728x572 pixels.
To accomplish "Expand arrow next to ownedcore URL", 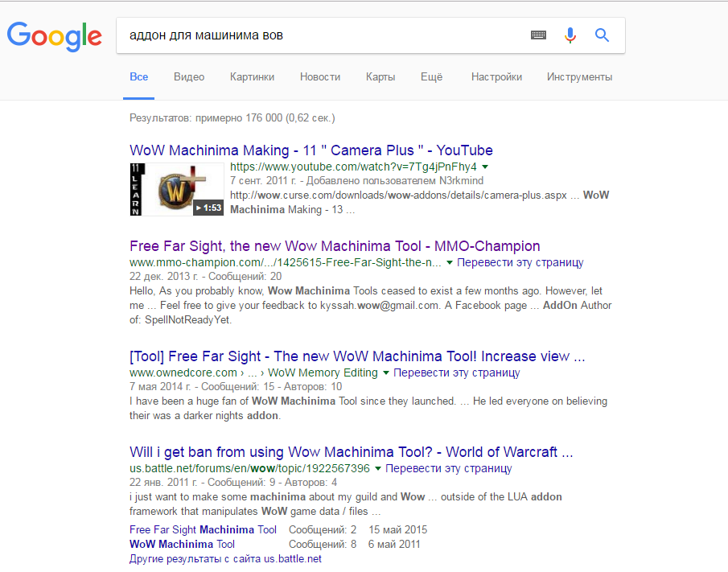I will pyautogui.click(x=386, y=372).
